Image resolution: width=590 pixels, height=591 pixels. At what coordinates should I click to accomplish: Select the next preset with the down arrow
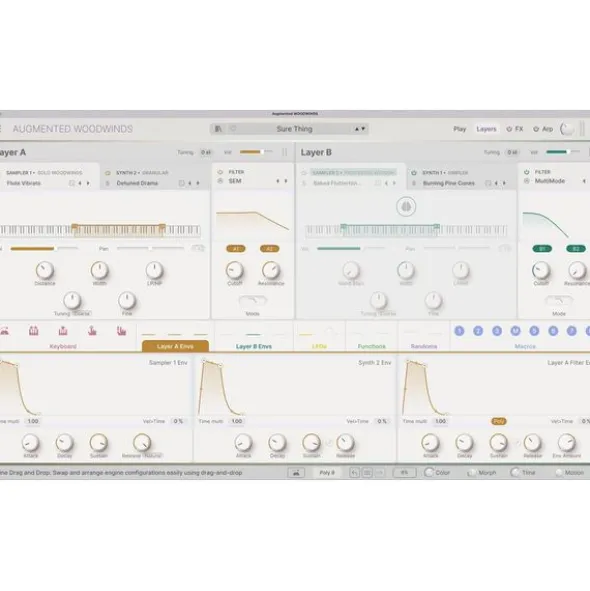pos(363,129)
